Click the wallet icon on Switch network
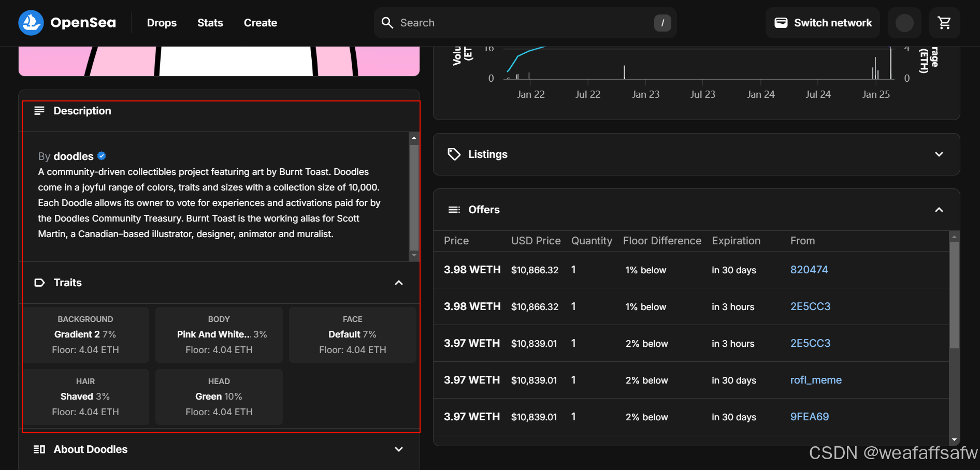This screenshot has height=470, width=980. point(781,23)
